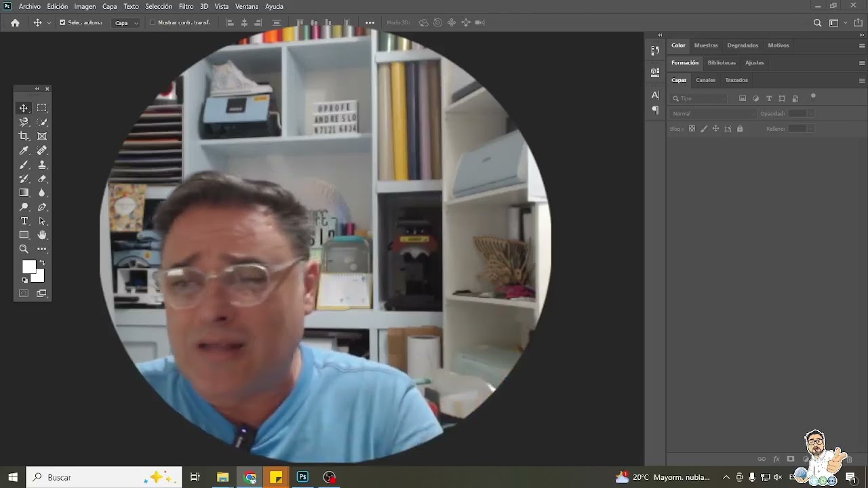
Task: Switch to the Muestras tab
Action: click(x=706, y=45)
